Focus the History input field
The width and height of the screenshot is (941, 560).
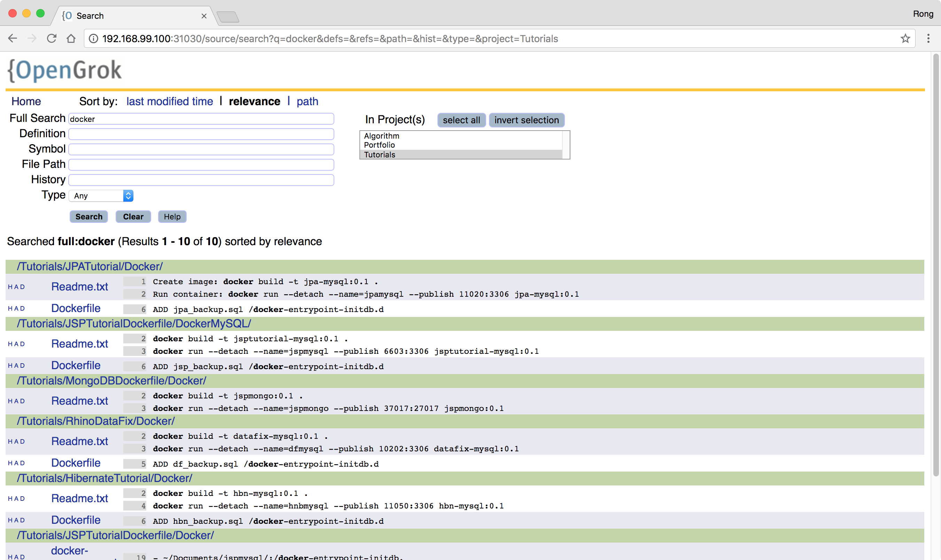(x=201, y=180)
